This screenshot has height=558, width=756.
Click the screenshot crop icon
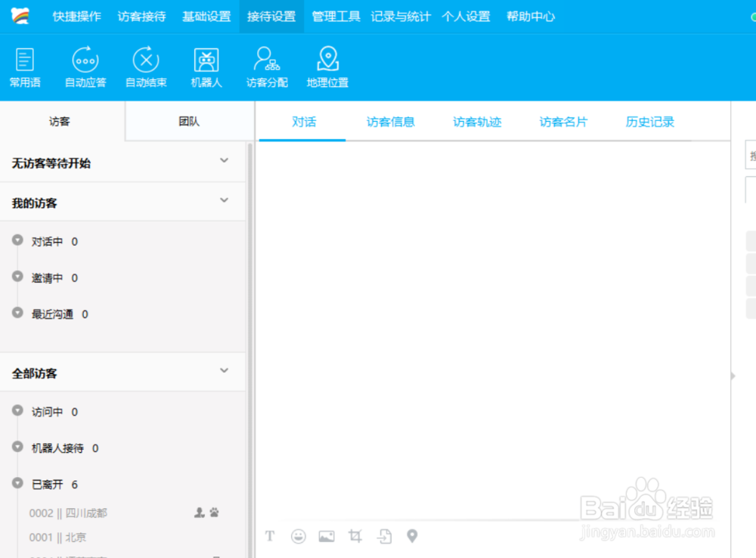click(355, 536)
